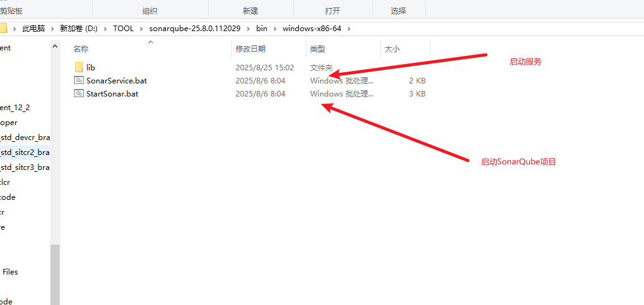Select the SonarService.bat file name
The width and height of the screenshot is (644, 305).
tap(117, 80)
